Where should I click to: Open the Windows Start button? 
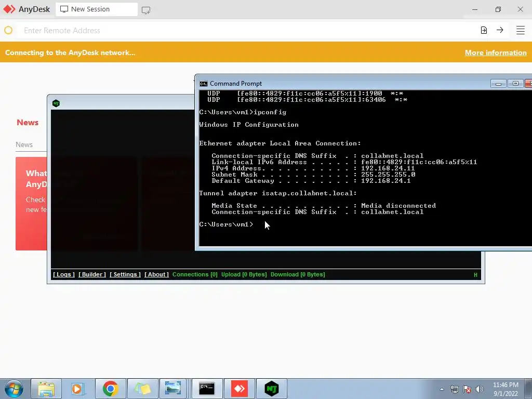[x=14, y=389]
